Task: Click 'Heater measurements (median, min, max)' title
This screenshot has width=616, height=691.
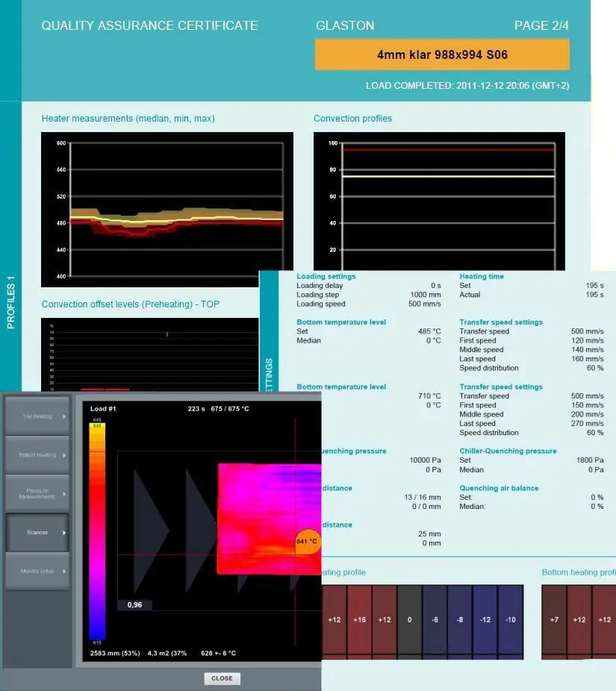Action: click(x=128, y=118)
